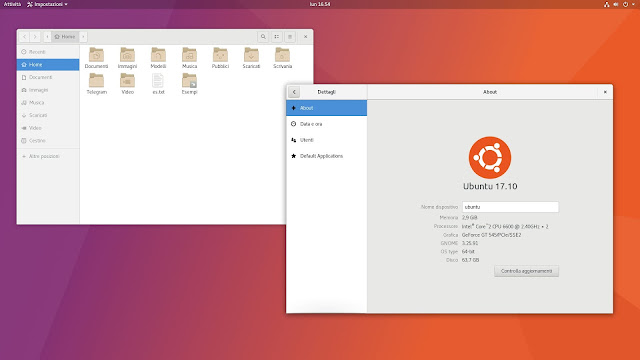Expand the system menu arrow
This screenshot has width=640, height=360.
tap(633, 4)
